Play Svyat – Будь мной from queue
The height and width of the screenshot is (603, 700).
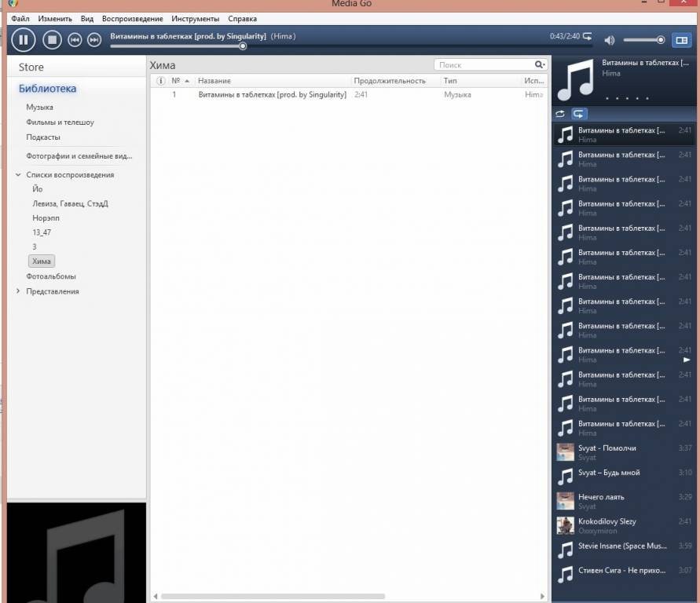624,477
